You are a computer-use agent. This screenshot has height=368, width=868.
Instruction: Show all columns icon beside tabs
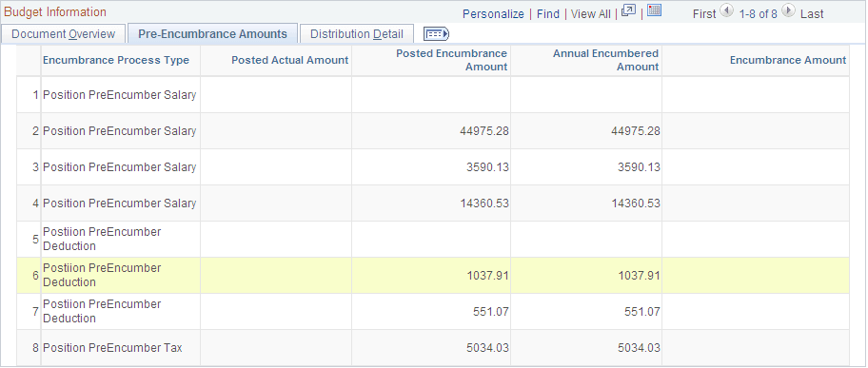coord(436,33)
